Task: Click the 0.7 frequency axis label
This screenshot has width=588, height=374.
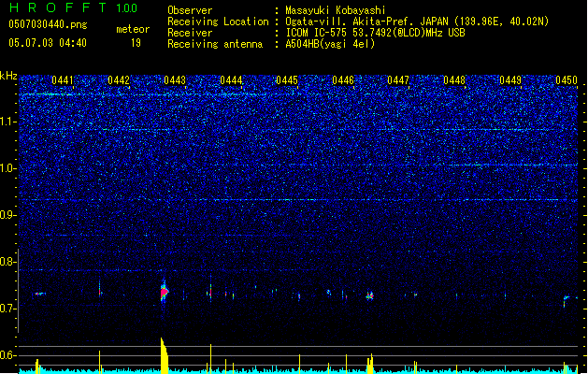Action: coord(8,309)
